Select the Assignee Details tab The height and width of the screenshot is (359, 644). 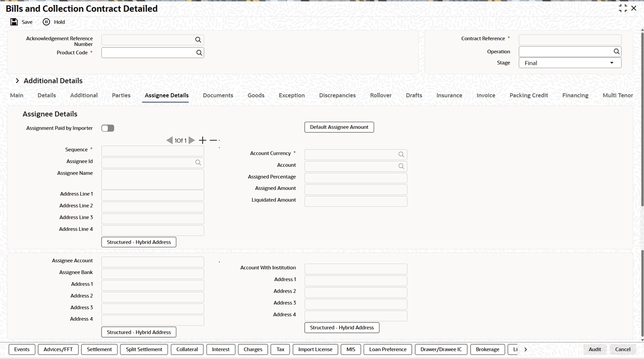[167, 95]
